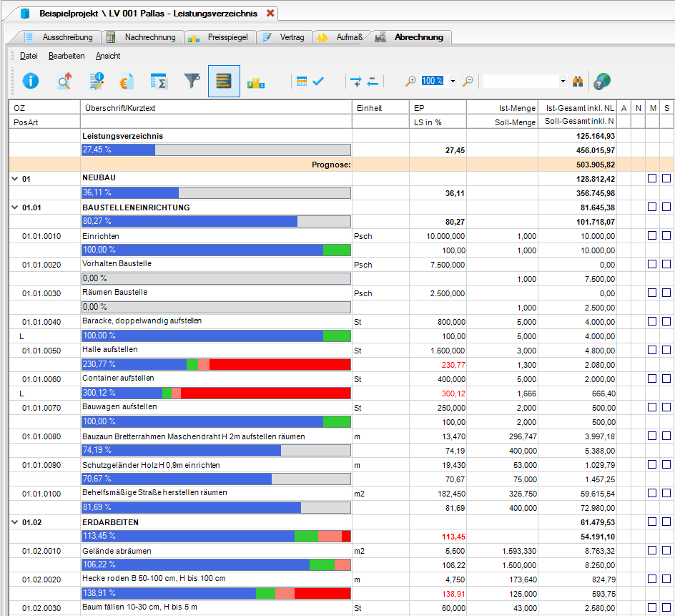The height and width of the screenshot is (616, 675).
Task: Tick the M checkbox for row 01 NEUBAU
Action: click(x=652, y=178)
